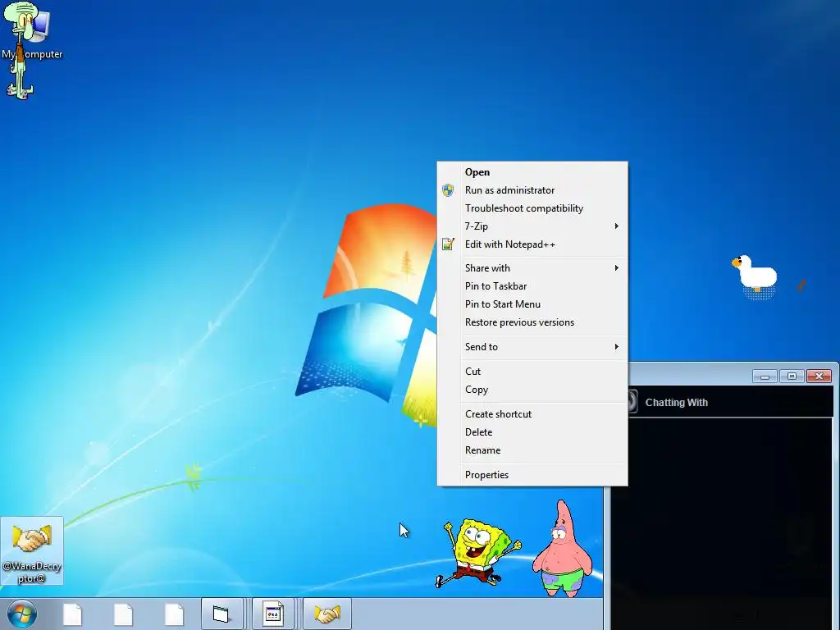Select Troubleshoot compatibility
The width and height of the screenshot is (840, 630).
pyautogui.click(x=532, y=208)
